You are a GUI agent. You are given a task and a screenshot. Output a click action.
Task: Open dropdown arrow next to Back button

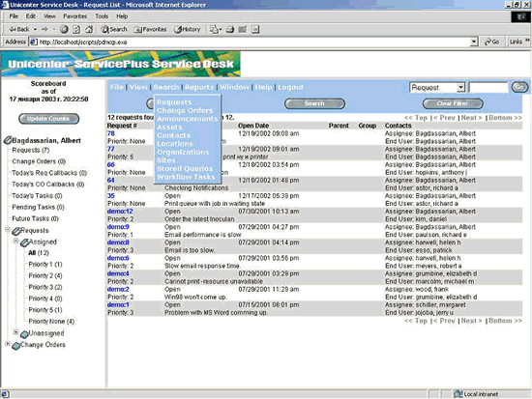tap(35, 30)
